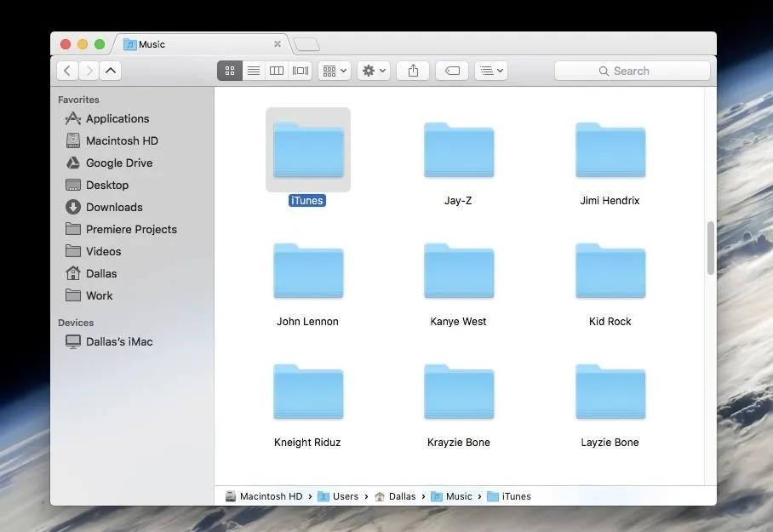Viewport: 773px width, 532px height.
Task: Click Music in the path bar
Action: 452,496
